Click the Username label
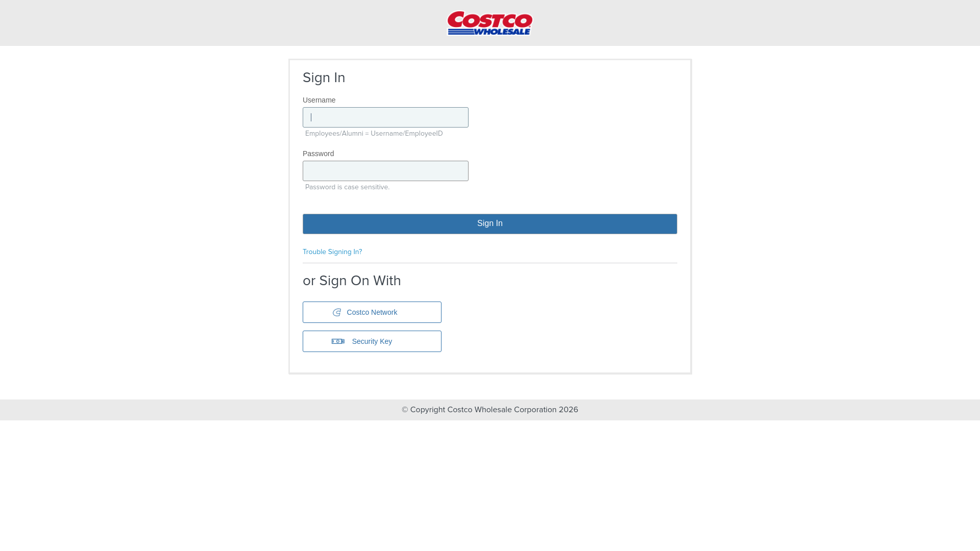Screen dimensions: 980x551 coord(319,100)
